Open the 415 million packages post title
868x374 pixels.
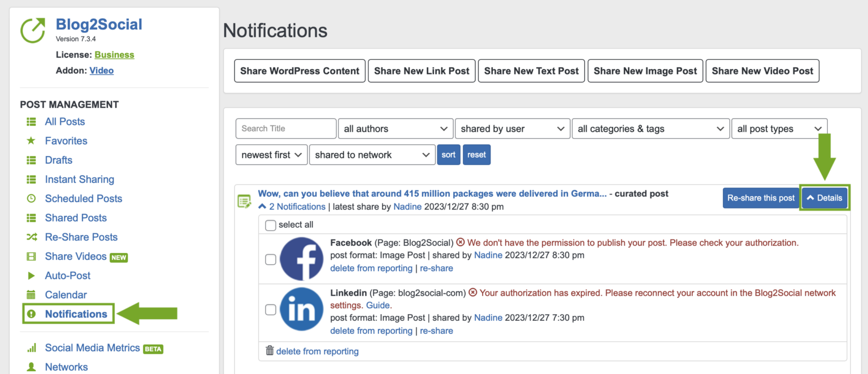coord(432,194)
